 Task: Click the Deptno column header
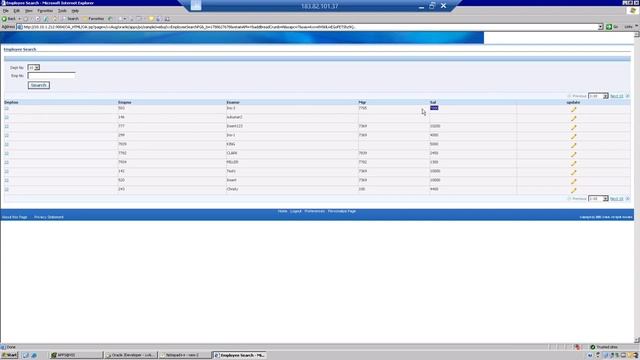[11, 102]
